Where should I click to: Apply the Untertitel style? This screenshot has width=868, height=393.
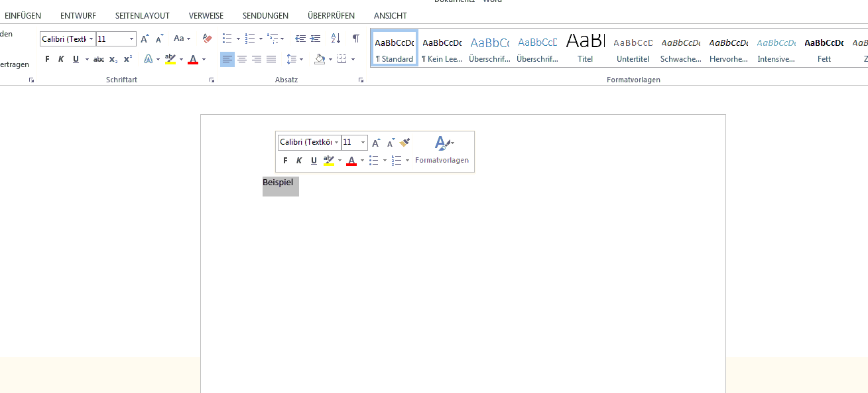pos(633,48)
